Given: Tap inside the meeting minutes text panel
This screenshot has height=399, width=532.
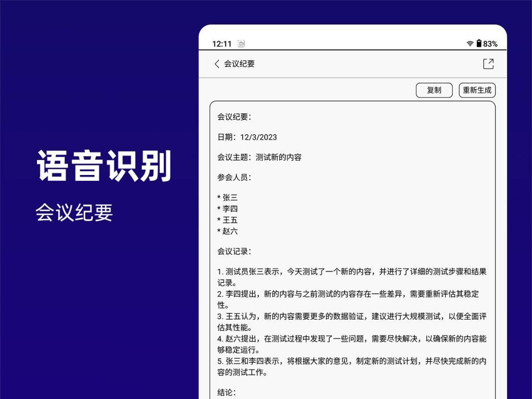Looking at the screenshot, I should [353, 240].
